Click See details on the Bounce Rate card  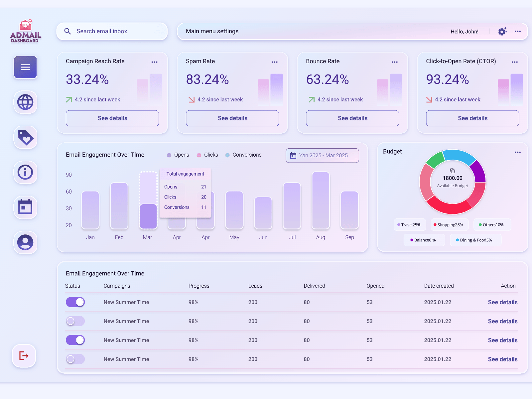click(352, 118)
